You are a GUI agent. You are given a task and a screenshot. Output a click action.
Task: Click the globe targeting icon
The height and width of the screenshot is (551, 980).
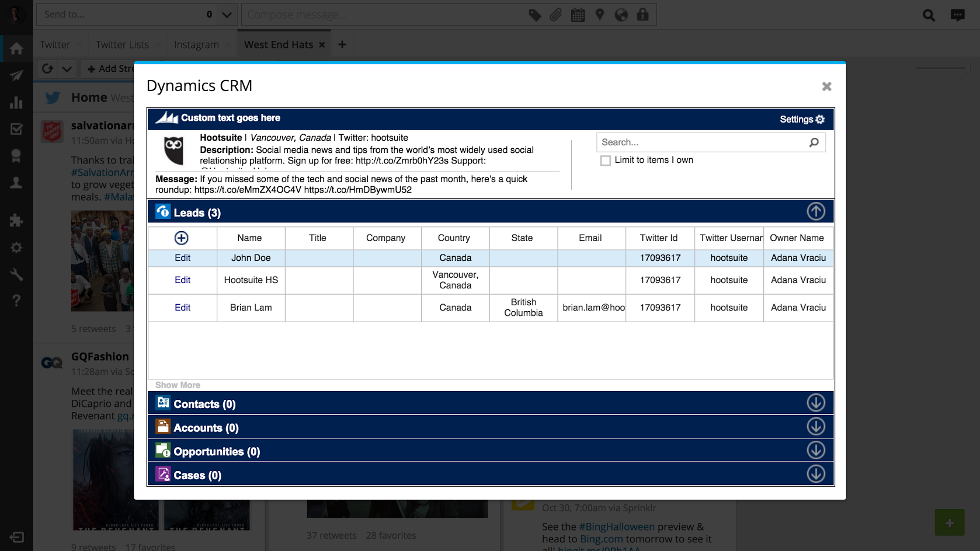pyautogui.click(x=621, y=15)
